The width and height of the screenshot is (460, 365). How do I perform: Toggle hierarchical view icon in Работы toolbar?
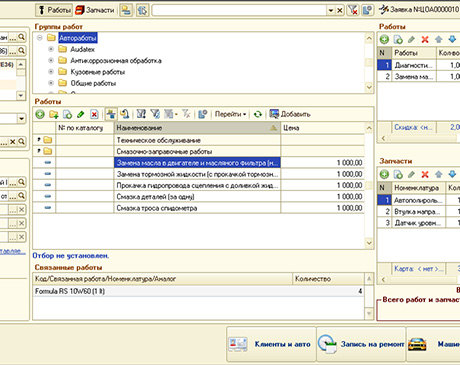111,114
